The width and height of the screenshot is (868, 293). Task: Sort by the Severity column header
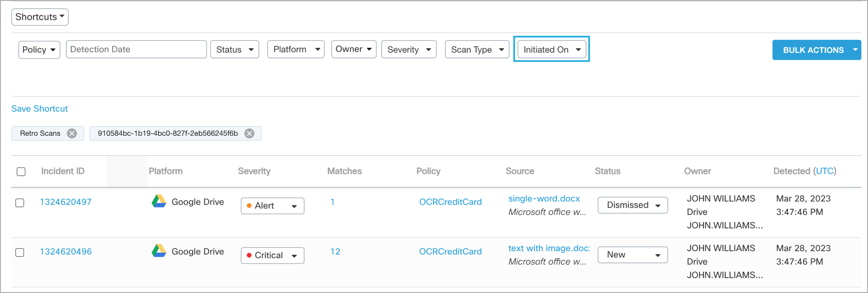[x=254, y=171]
